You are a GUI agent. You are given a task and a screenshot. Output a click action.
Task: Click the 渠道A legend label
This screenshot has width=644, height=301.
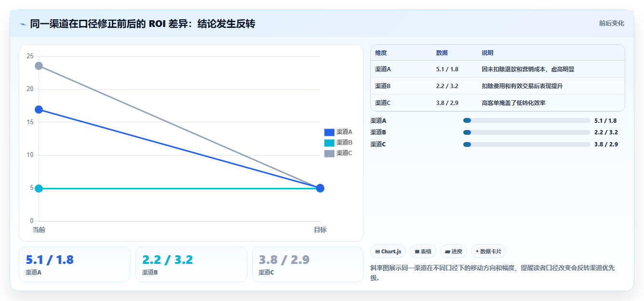point(344,132)
